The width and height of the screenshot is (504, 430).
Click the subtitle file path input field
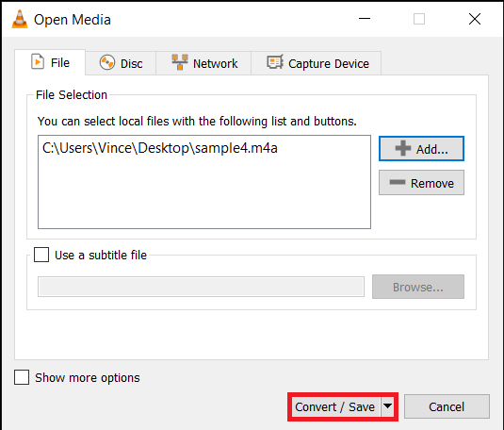(x=201, y=287)
